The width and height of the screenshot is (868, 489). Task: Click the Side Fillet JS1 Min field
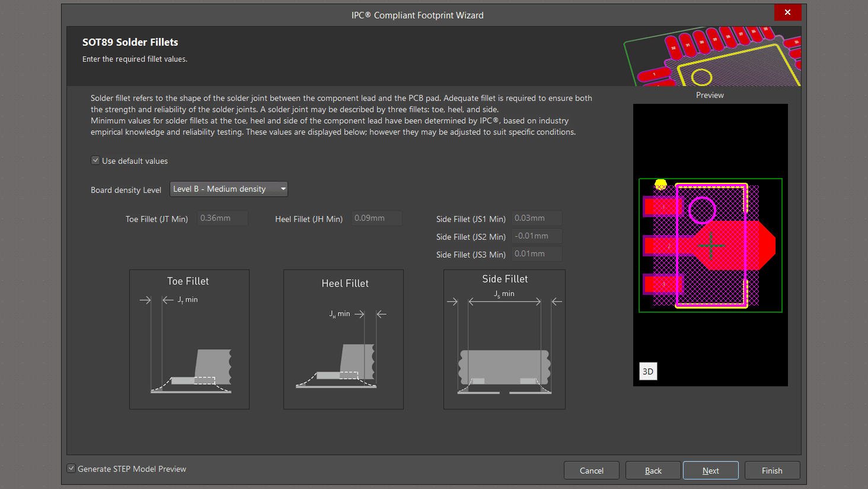tap(537, 218)
